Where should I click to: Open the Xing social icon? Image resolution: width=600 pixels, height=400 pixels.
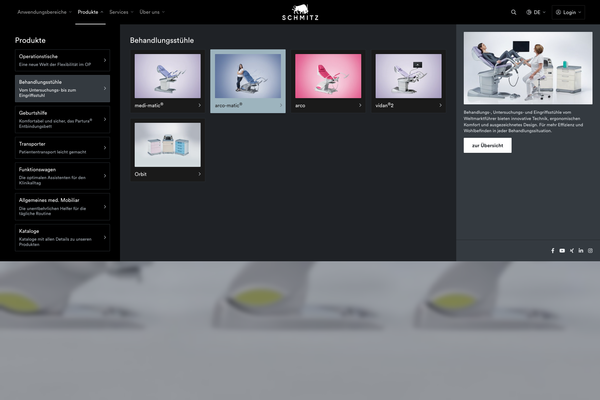point(572,251)
